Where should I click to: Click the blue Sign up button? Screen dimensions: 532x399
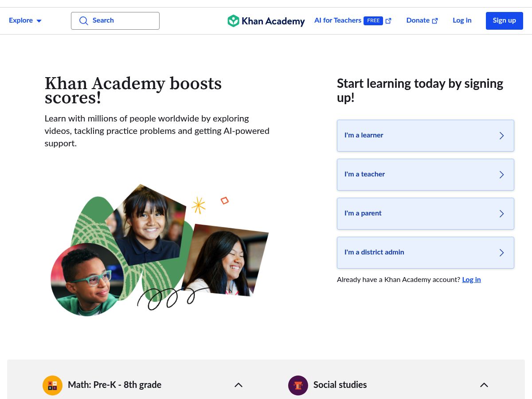(505, 21)
